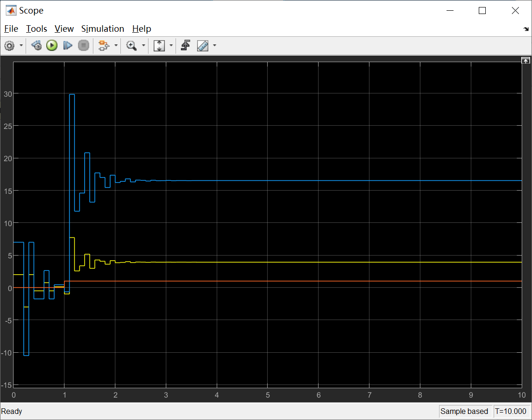
Task: Open the File menu
Action: pyautogui.click(x=11, y=29)
